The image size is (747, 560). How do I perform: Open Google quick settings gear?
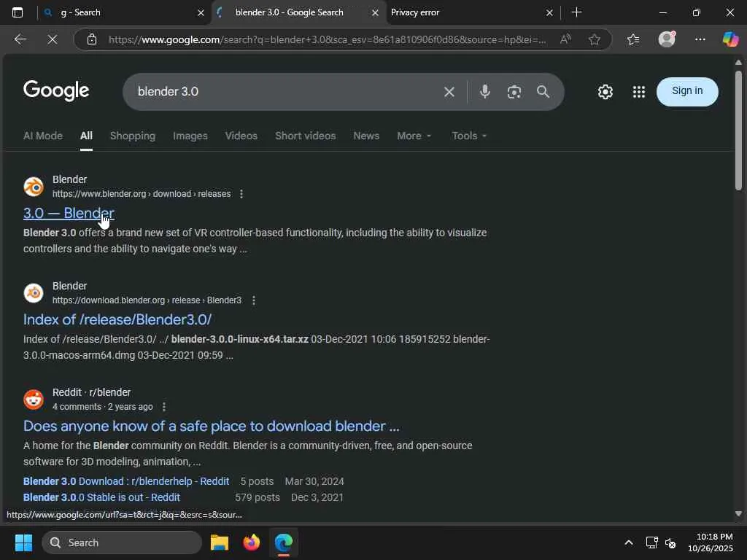[605, 91]
